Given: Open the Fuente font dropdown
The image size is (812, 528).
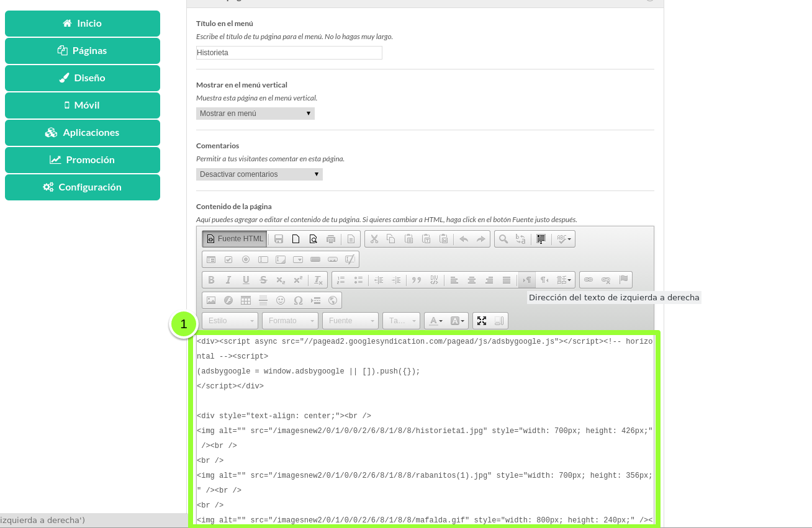Looking at the screenshot, I should (351, 321).
